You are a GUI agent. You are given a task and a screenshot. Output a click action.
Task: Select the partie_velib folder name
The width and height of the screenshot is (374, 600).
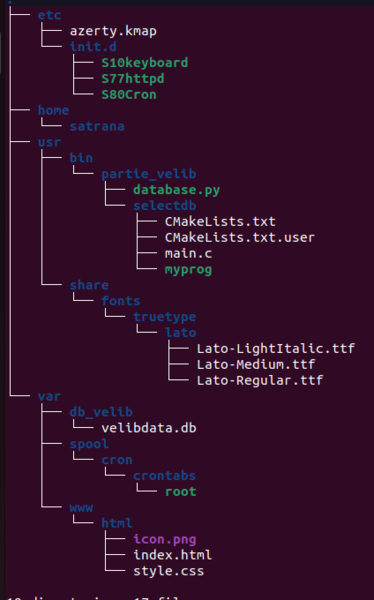point(149,174)
